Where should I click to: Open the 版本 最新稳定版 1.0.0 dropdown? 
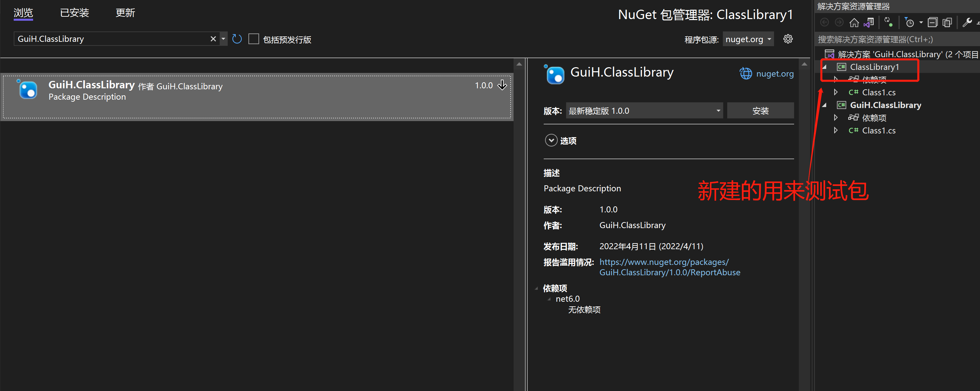[x=644, y=111]
